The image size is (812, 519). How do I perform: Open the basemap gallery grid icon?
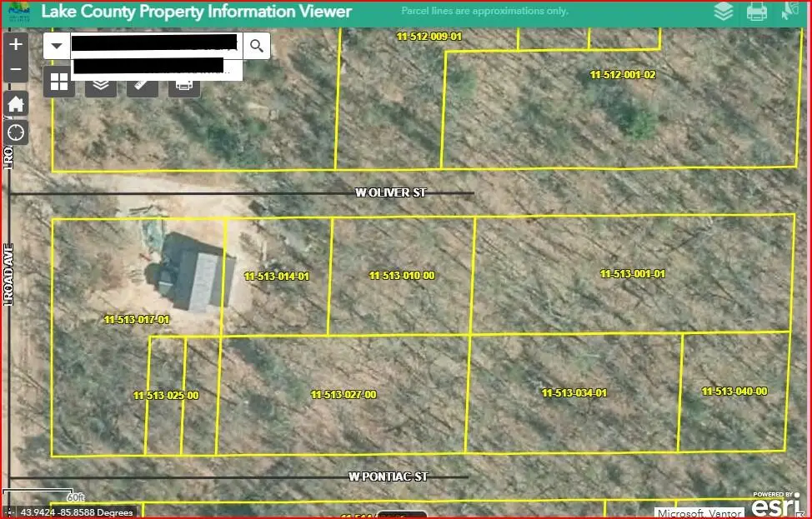58,82
